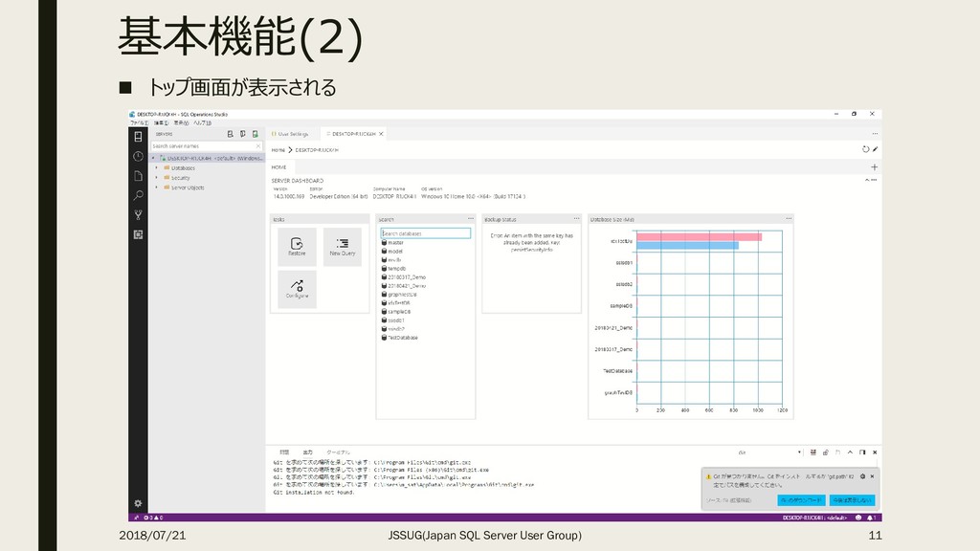This screenshot has width=980, height=551.
Task: Clear the output panel
Action: [x=813, y=452]
